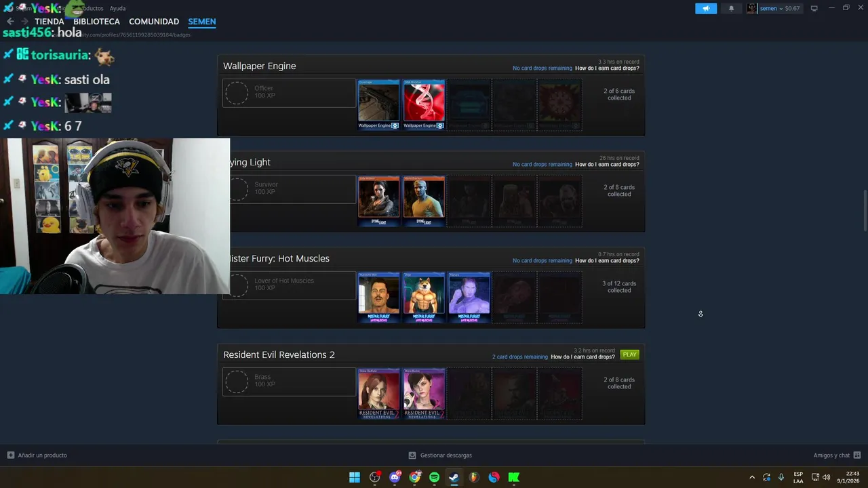
Task: Click Mister Furry 'How do I earn card drops?'
Action: click(x=607, y=261)
